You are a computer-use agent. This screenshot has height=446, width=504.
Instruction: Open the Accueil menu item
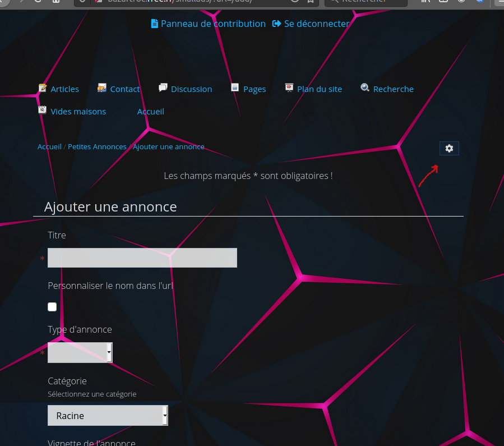151,112
